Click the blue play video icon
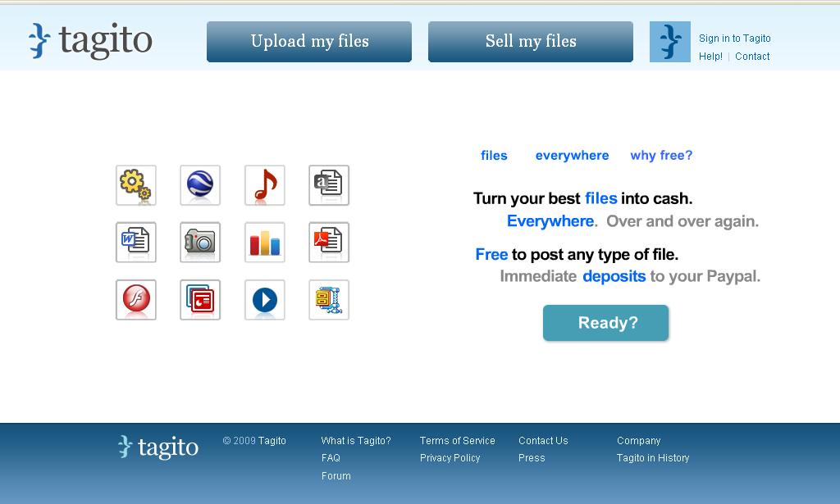The height and width of the screenshot is (504, 840). point(265,300)
